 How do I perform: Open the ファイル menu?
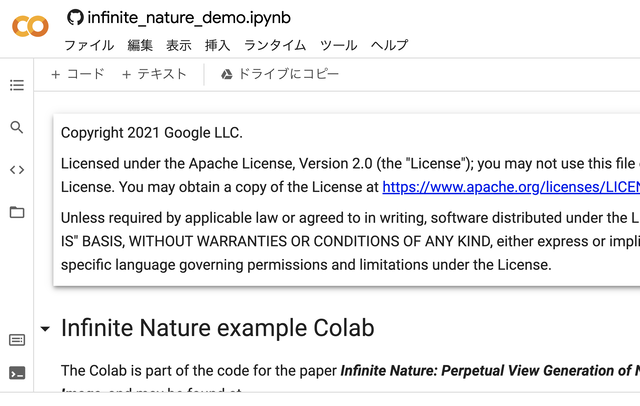(89, 45)
